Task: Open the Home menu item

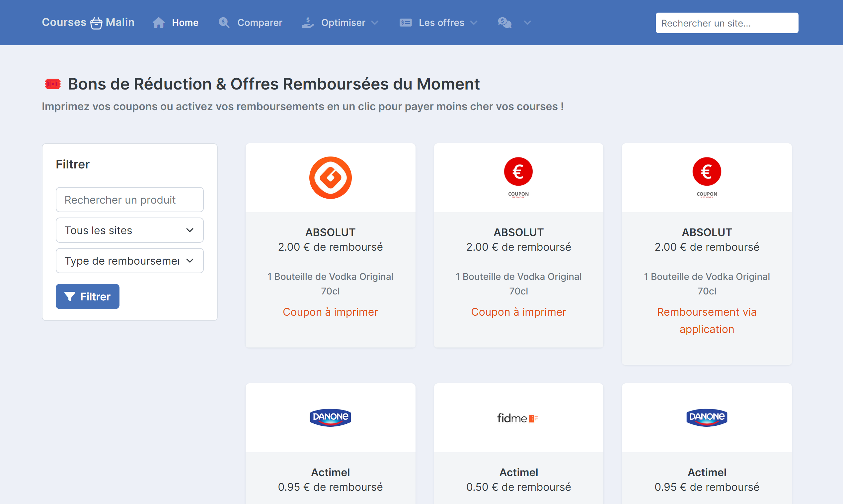Action: 175,23
